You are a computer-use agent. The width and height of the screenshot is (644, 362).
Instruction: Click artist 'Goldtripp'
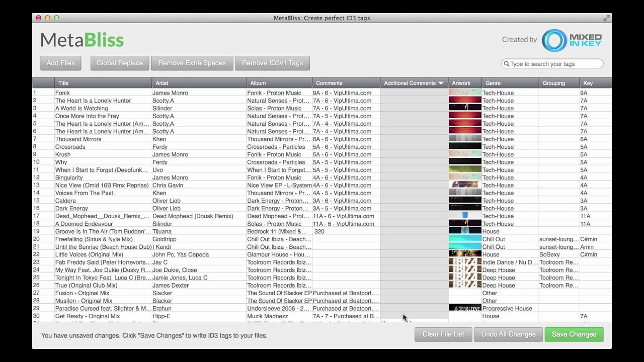pyautogui.click(x=165, y=239)
